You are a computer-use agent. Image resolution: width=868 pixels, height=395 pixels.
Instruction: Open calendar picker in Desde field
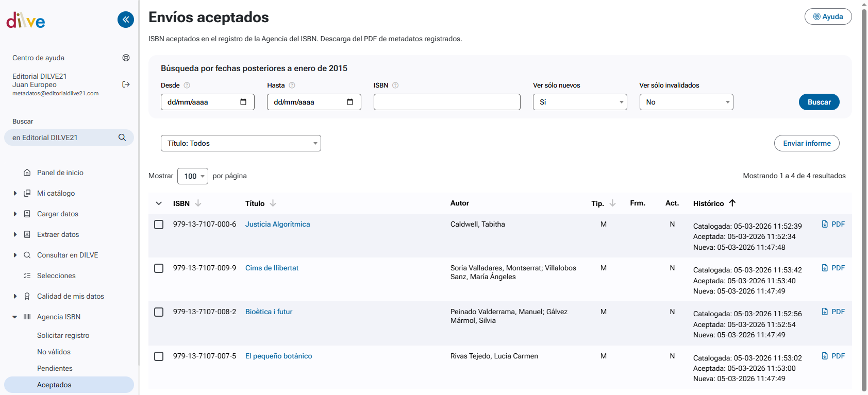click(243, 102)
